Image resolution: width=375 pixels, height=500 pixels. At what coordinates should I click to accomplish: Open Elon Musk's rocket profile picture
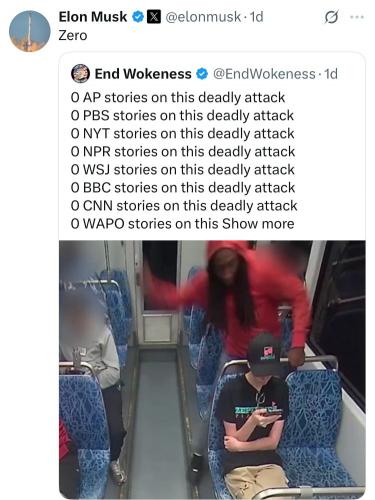pyautogui.click(x=30, y=31)
